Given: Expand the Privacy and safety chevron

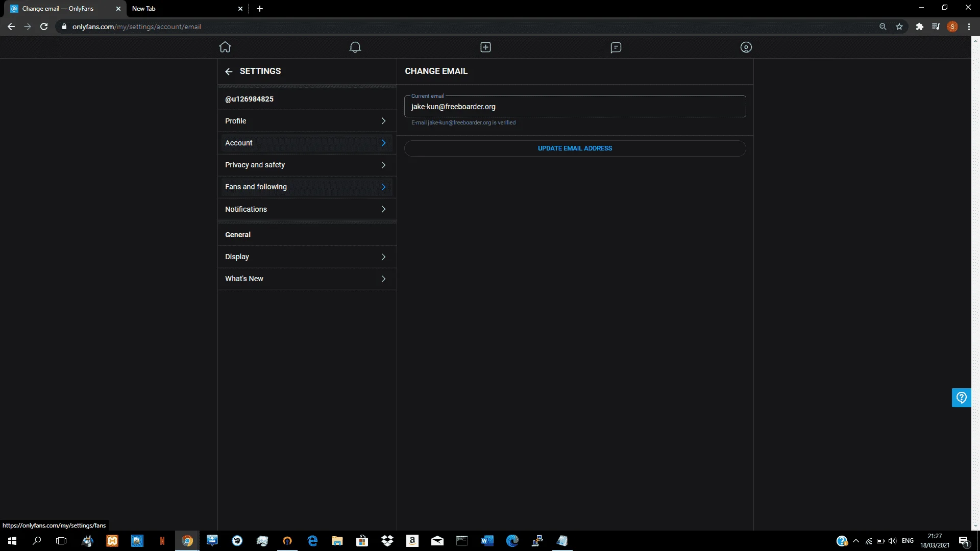Looking at the screenshot, I should [x=383, y=165].
